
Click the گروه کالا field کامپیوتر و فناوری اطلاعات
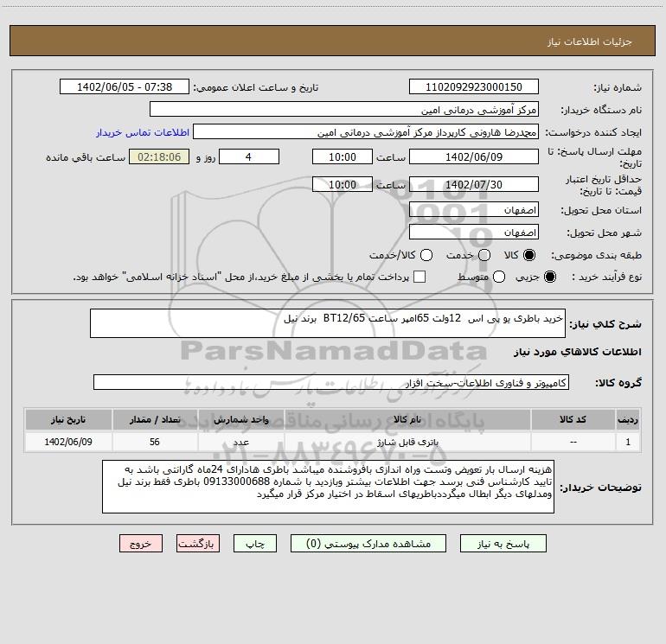pos(331,382)
